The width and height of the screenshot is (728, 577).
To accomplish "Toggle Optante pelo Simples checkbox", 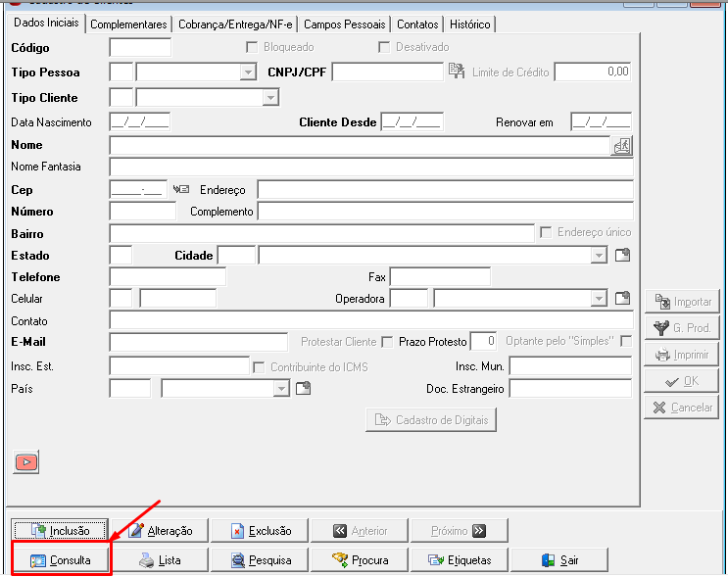I will (626, 341).
